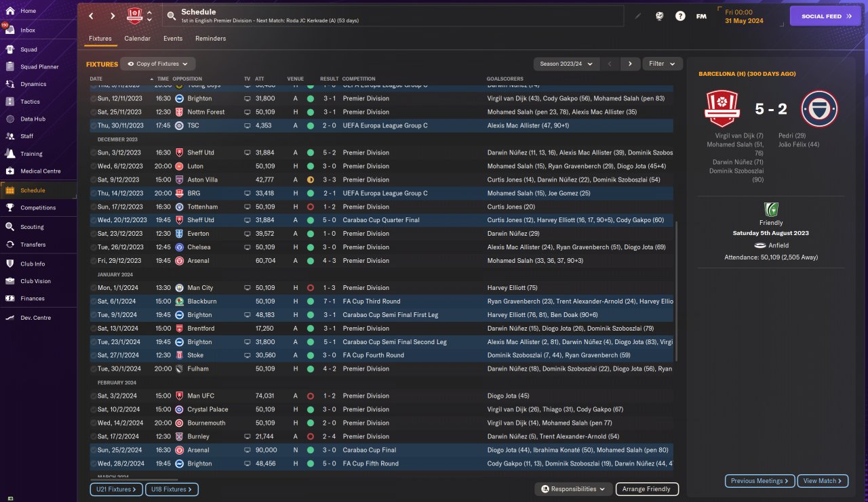The width and height of the screenshot is (868, 502).
Task: Go to next season with right chevron
Action: [630, 64]
